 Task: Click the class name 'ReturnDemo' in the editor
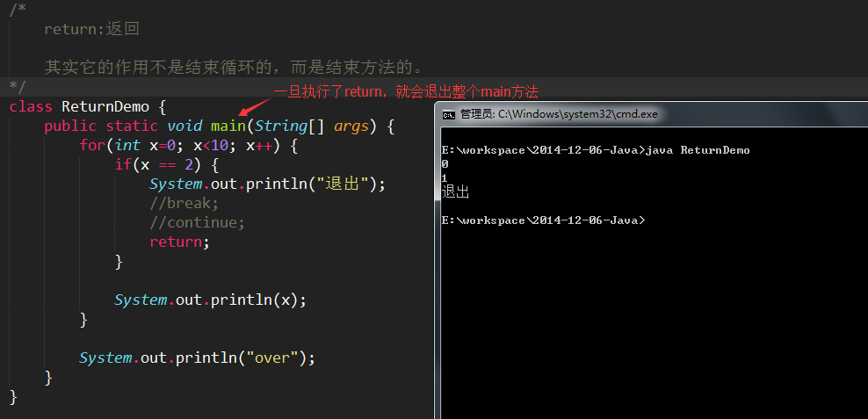pyautogui.click(x=105, y=106)
